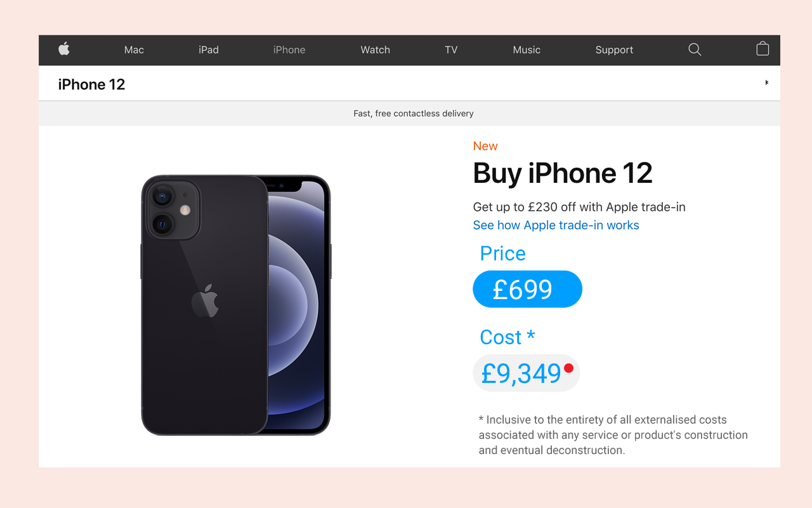Click the red dot beside £9,349

tap(568, 368)
